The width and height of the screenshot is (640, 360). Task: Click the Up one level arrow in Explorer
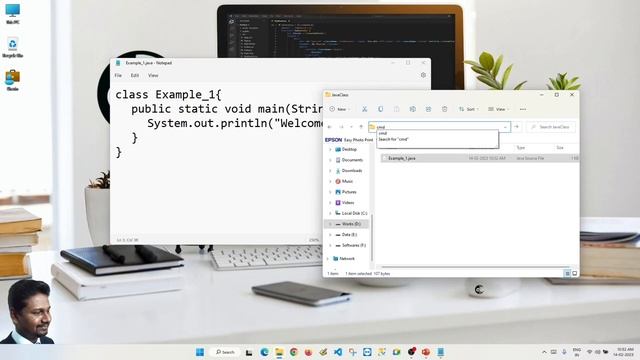361,127
